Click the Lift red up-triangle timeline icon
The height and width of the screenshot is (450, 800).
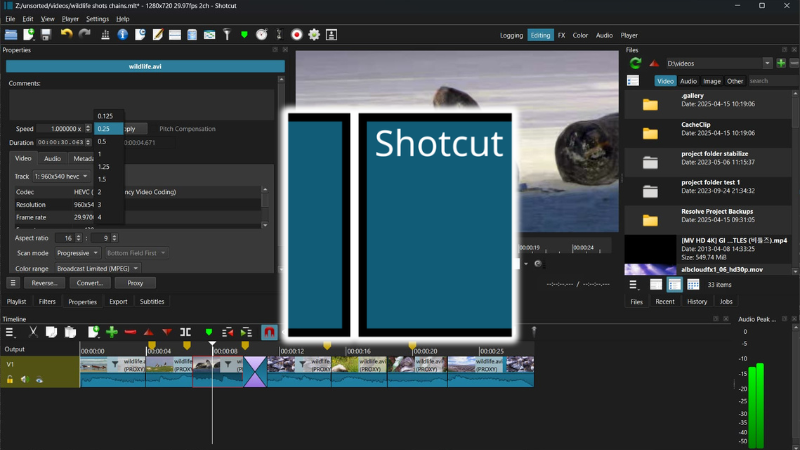coord(148,332)
